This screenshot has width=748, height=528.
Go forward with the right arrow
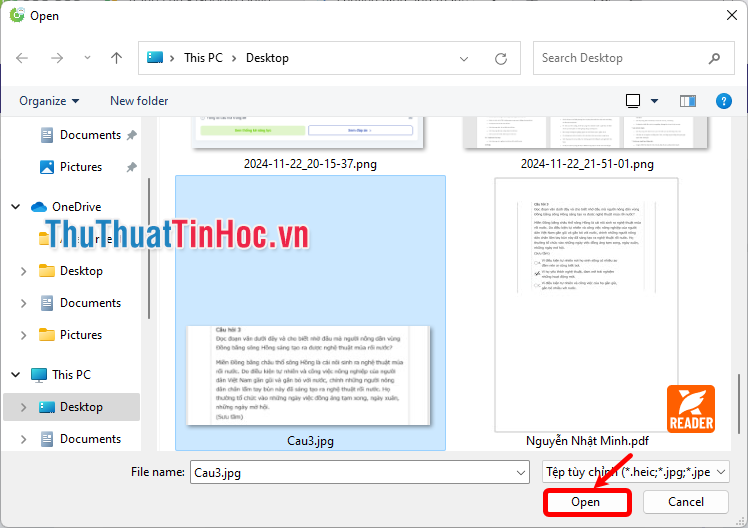pos(57,58)
